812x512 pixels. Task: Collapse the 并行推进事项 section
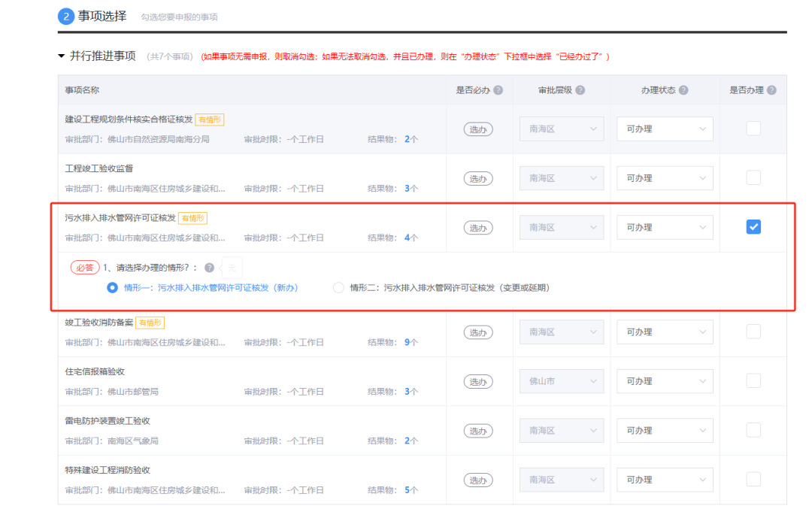point(62,56)
